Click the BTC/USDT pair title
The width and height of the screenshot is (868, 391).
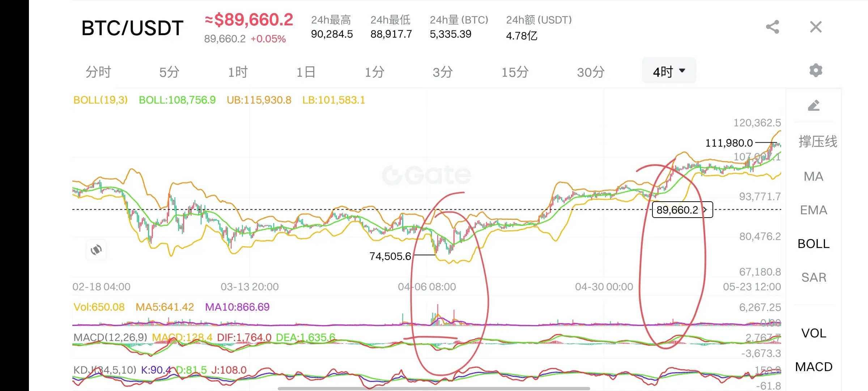point(132,28)
